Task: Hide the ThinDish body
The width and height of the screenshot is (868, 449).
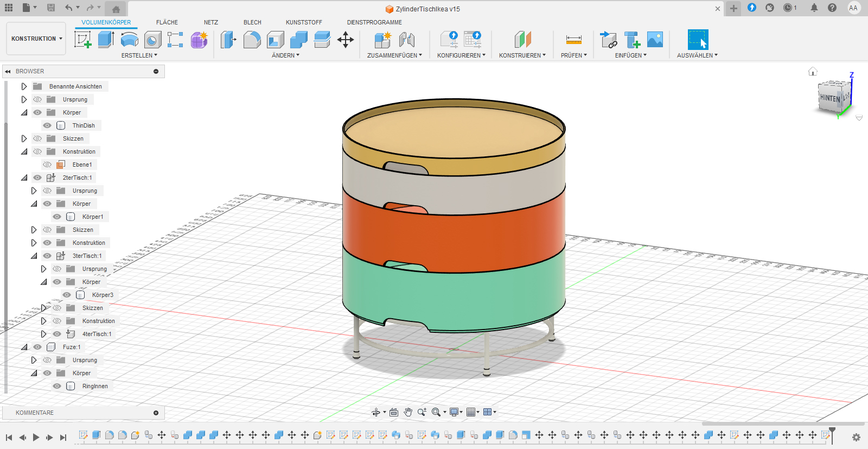Action: pos(47,125)
